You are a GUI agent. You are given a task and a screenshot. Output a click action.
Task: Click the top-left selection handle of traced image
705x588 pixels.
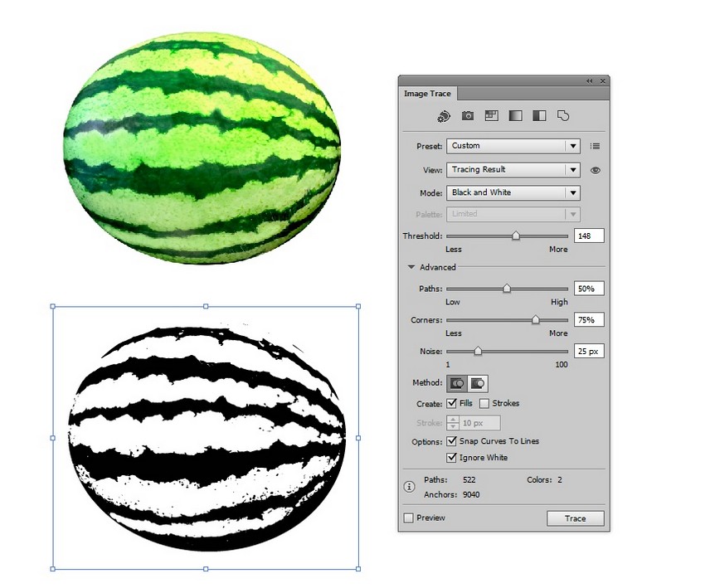52,307
